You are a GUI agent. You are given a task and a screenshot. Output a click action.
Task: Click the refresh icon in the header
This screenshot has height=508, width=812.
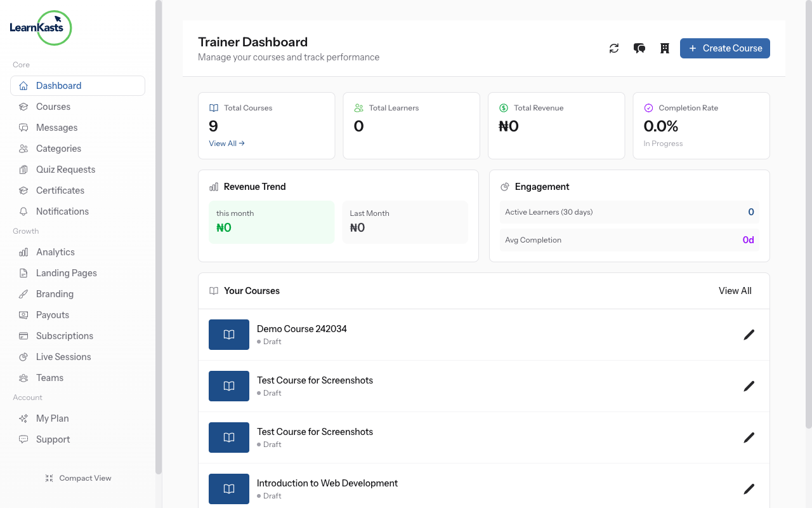pos(613,48)
